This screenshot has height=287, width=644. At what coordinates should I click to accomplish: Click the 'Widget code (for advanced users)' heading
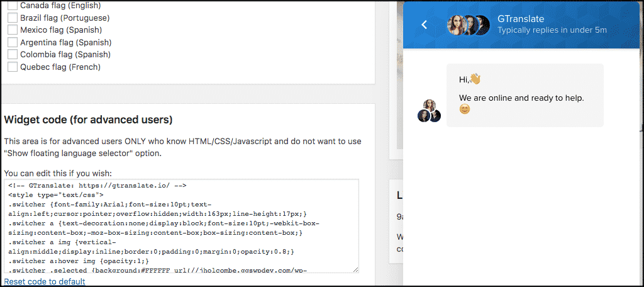coord(88,120)
